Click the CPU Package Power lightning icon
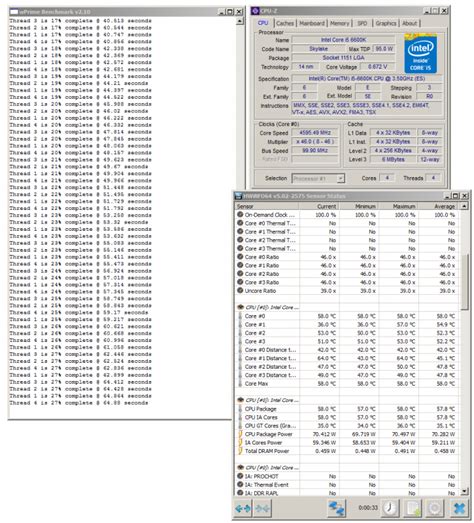The image size is (474, 523). (x=240, y=434)
